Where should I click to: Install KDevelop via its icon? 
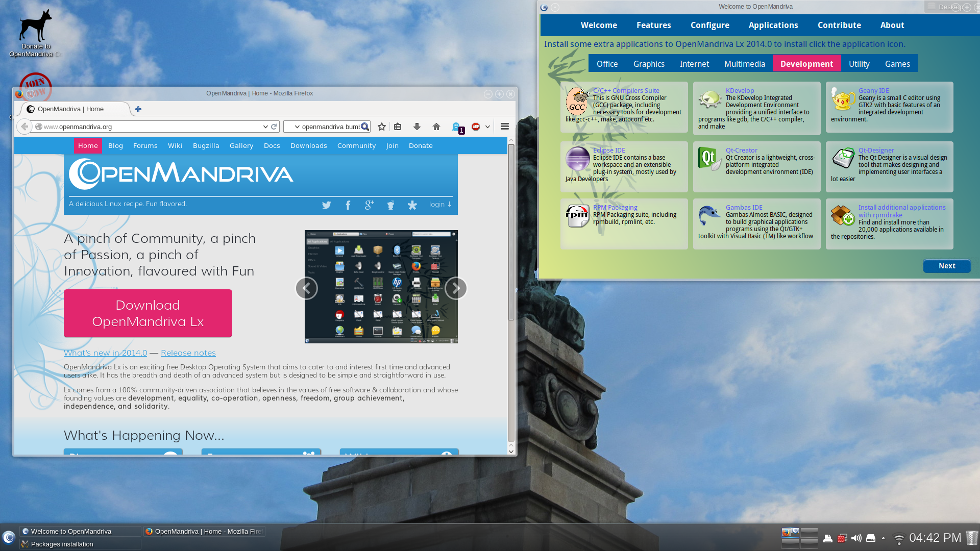tap(710, 99)
